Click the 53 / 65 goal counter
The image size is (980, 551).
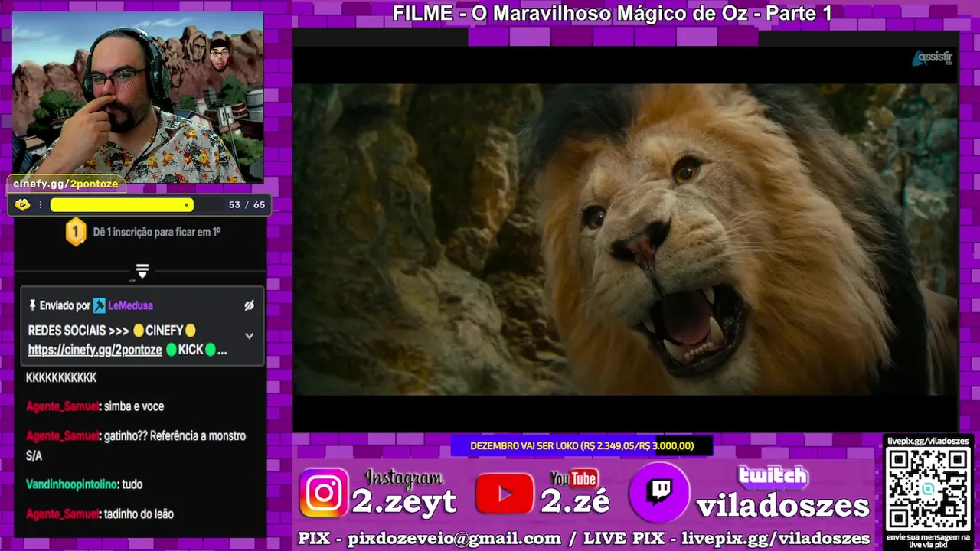click(x=247, y=204)
